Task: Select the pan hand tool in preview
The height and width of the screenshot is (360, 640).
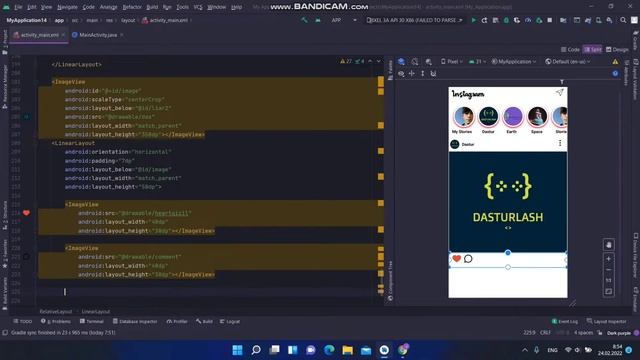Action: [x=609, y=245]
